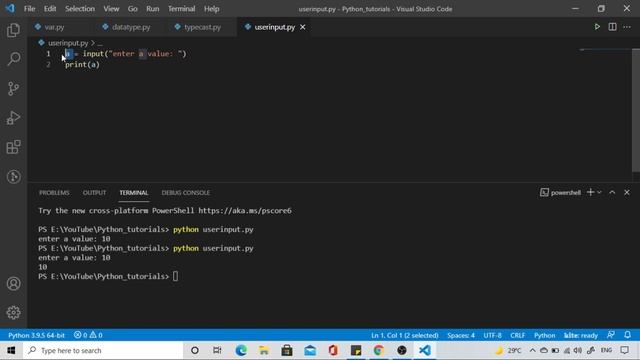Open the DEBUG CONSOLE panel tab
This screenshot has width=640, height=360.
click(x=186, y=193)
